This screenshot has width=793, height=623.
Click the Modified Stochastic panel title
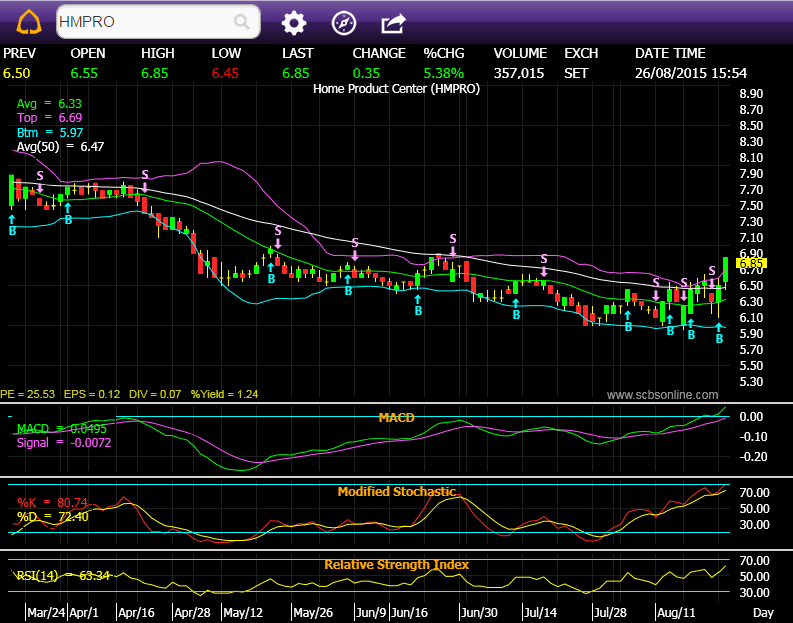click(396, 492)
